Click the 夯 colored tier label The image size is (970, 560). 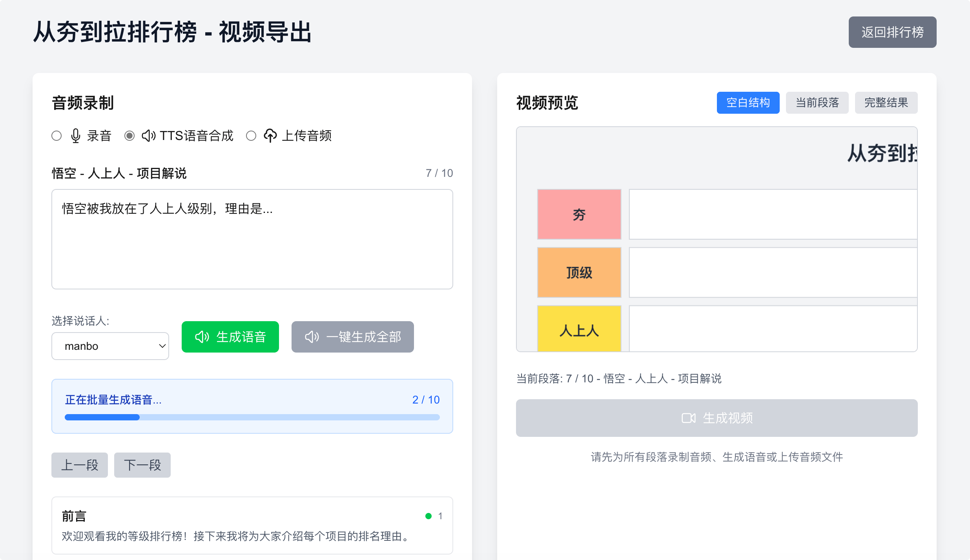(579, 214)
